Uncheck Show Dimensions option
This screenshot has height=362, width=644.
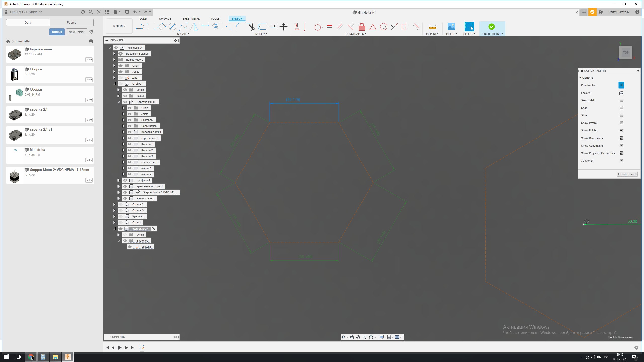(621, 138)
